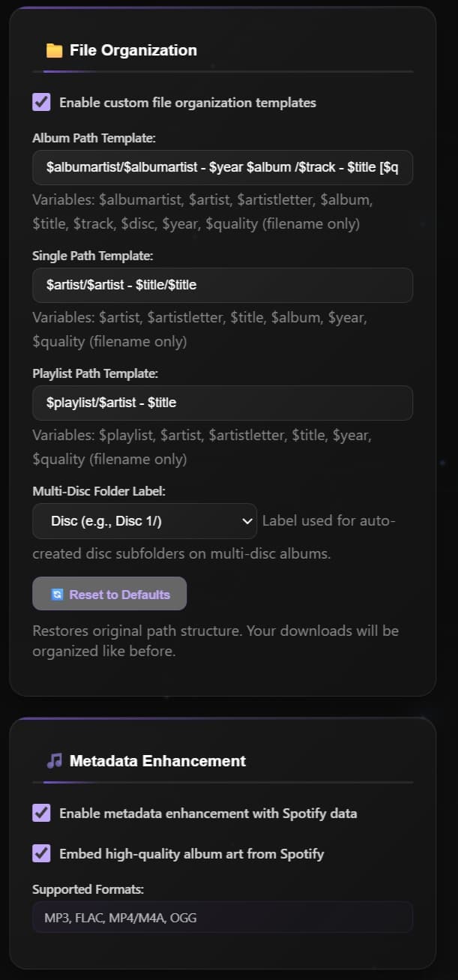Viewport: 458px width, 980px height.
Task: Click the chevron arrow on the Disc dropdown
Action: (248, 521)
